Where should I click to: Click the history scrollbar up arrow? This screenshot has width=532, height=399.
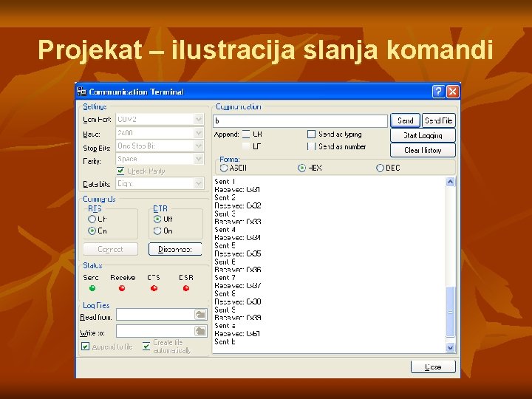coord(450,182)
